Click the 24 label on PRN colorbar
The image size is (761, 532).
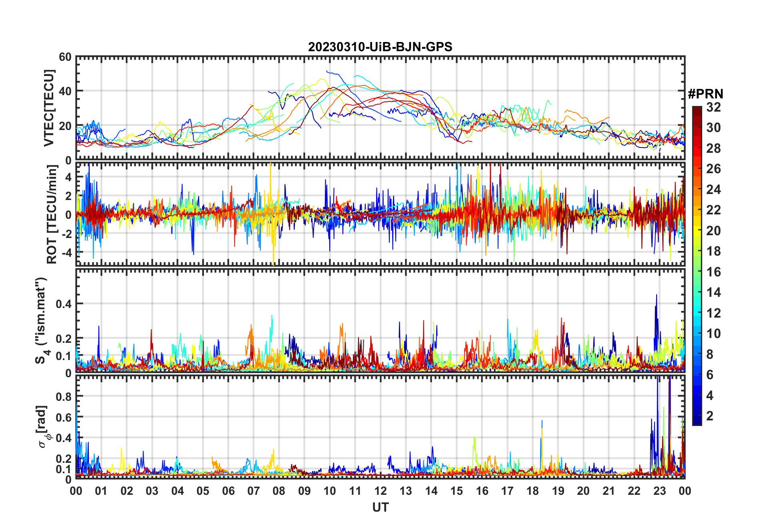[x=713, y=190]
